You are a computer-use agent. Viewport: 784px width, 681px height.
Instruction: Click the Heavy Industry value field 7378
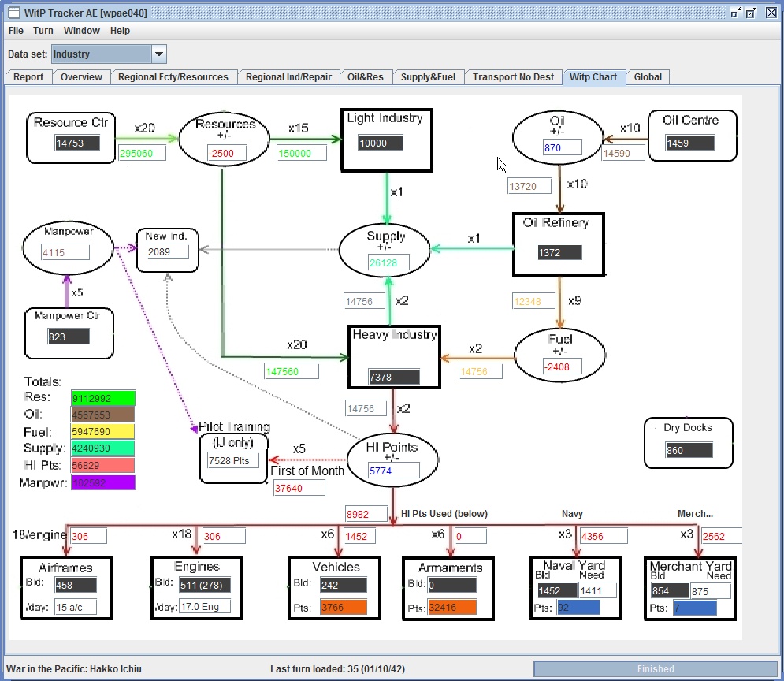(x=393, y=377)
